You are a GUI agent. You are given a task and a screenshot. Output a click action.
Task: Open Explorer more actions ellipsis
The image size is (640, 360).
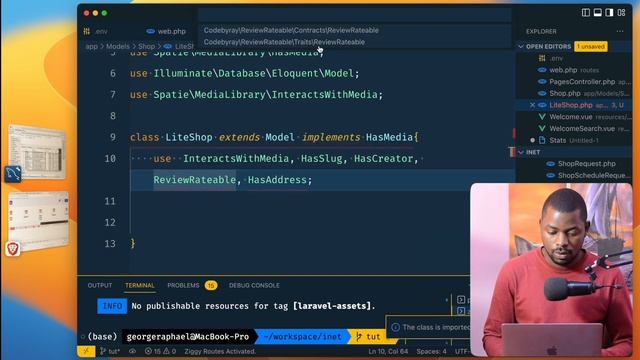(x=620, y=31)
